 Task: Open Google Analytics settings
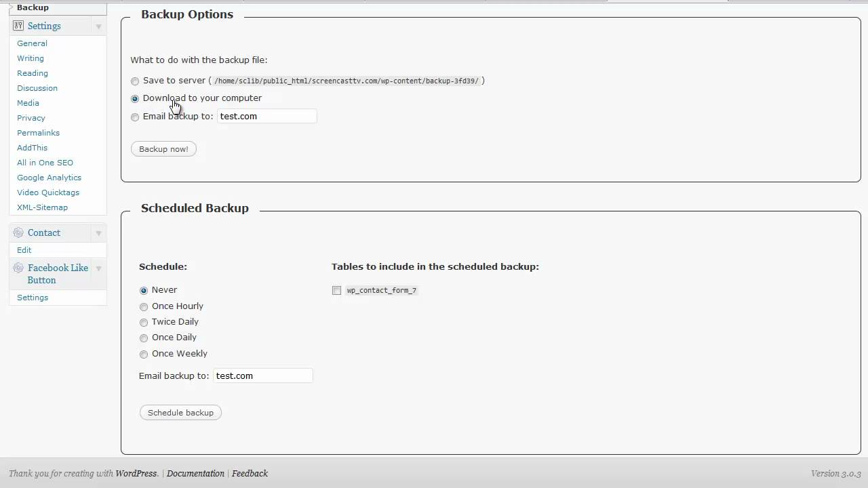point(49,178)
